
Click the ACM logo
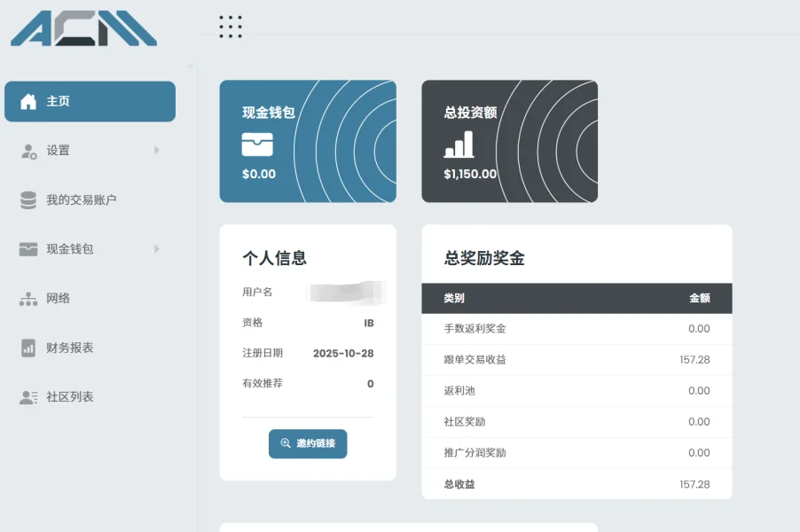point(83,28)
